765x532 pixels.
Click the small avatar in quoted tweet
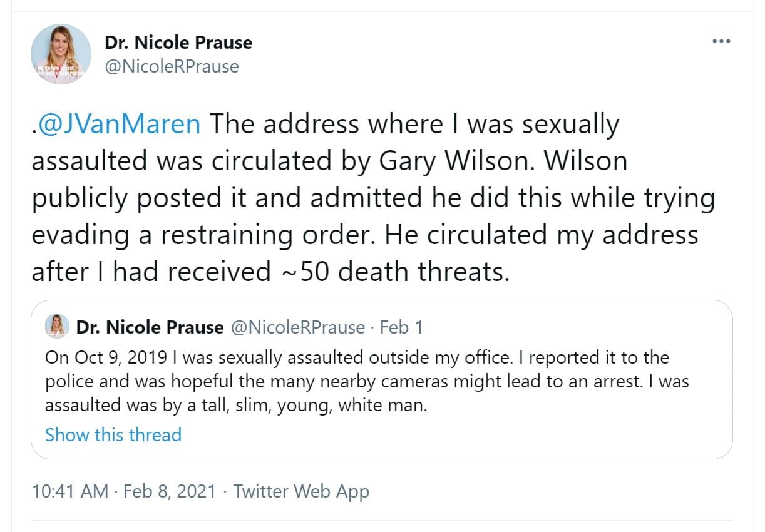[57, 327]
